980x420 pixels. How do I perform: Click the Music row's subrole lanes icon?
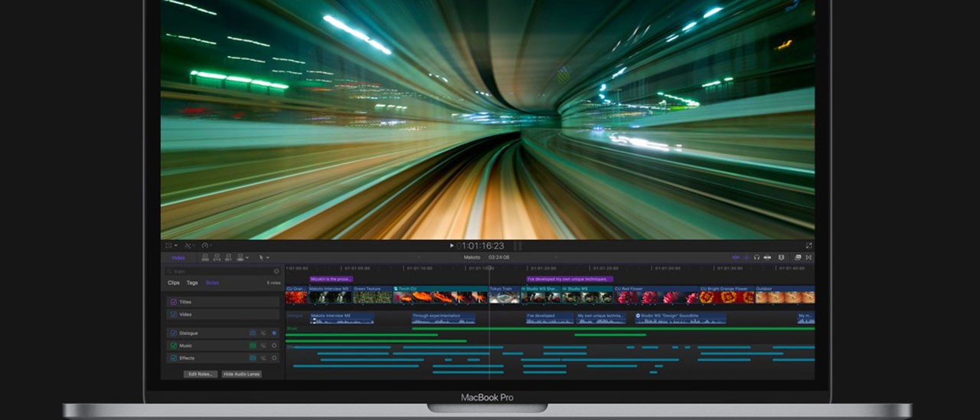(263, 346)
